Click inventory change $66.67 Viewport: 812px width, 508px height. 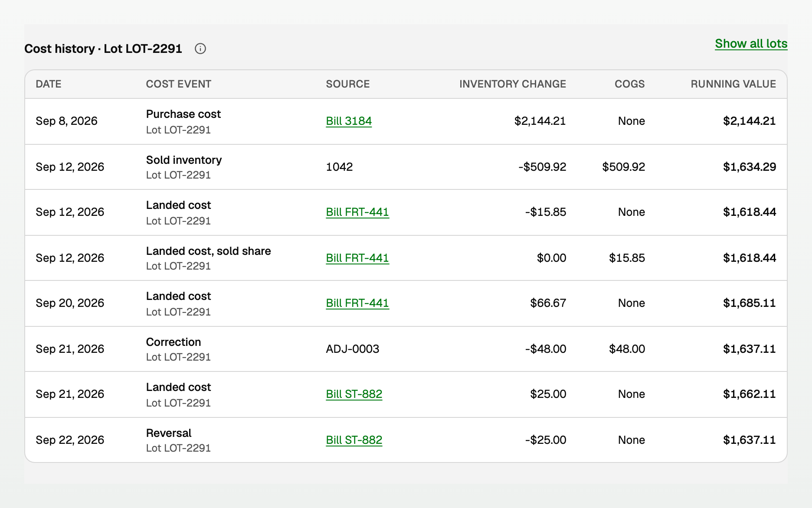548,303
